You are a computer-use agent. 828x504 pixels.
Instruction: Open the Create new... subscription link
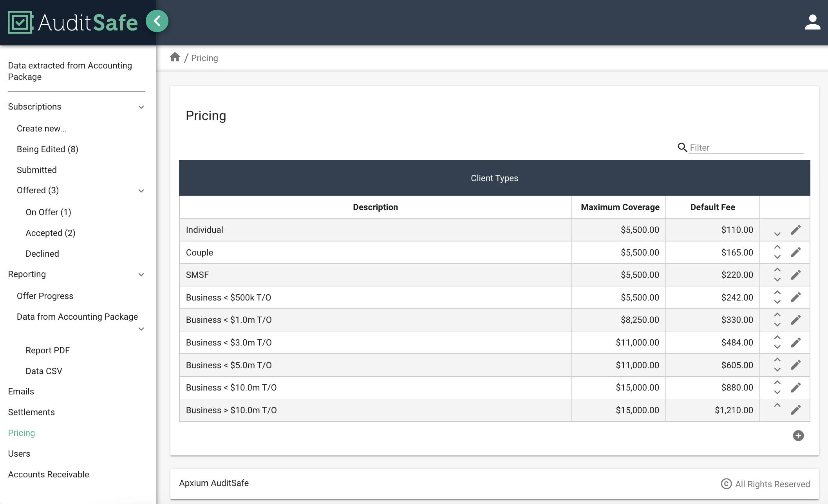click(x=41, y=128)
